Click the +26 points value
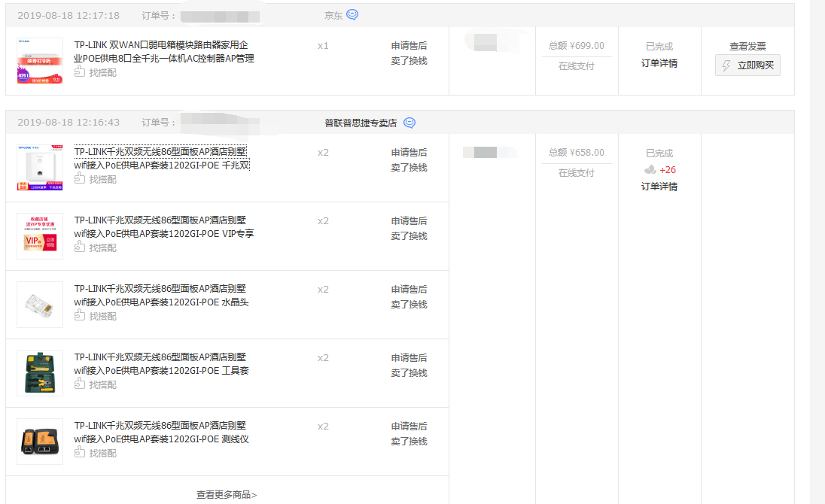 click(668, 170)
